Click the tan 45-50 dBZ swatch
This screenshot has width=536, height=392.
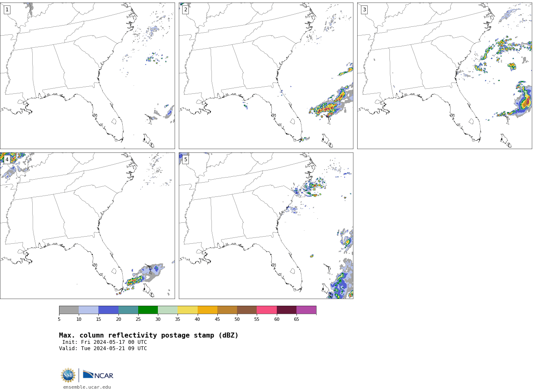tap(227, 310)
